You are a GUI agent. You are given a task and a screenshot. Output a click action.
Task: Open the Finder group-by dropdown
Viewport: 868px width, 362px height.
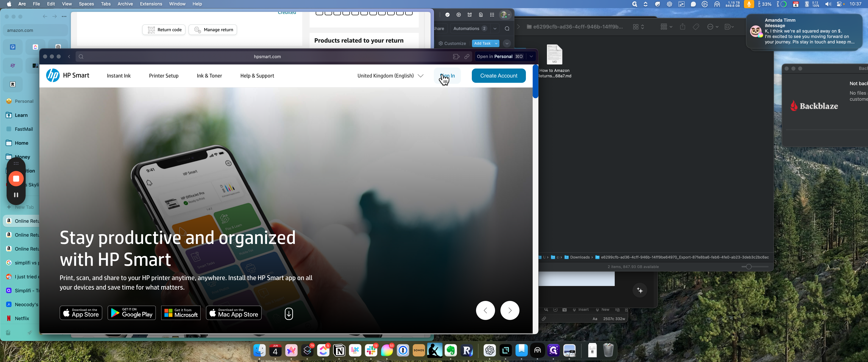click(x=666, y=27)
